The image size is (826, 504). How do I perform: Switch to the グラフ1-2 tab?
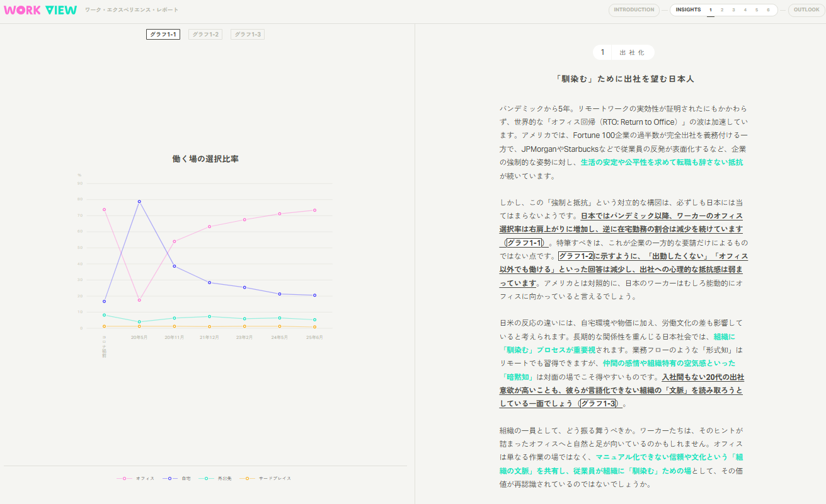coord(205,34)
